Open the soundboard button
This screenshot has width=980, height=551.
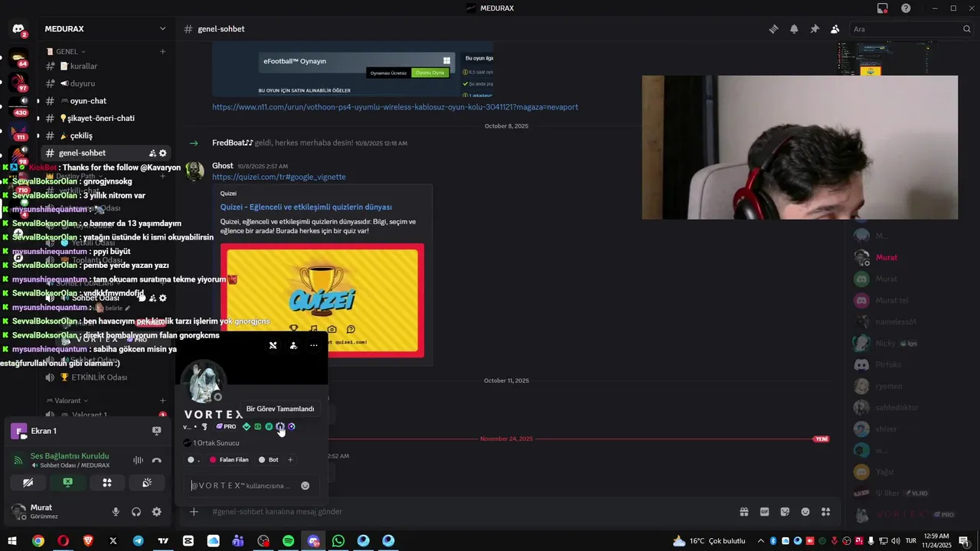click(x=147, y=482)
